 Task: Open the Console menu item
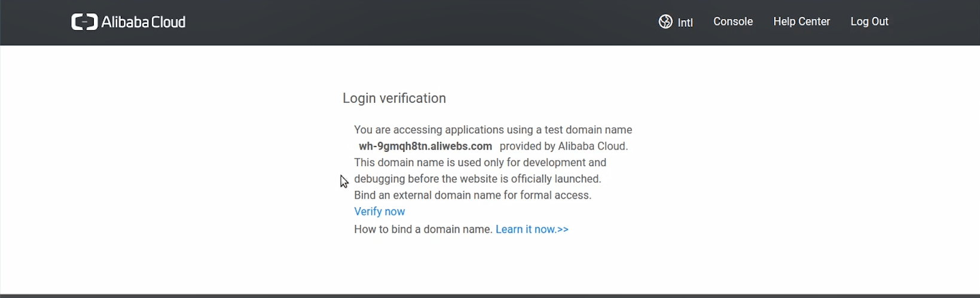pos(733,22)
